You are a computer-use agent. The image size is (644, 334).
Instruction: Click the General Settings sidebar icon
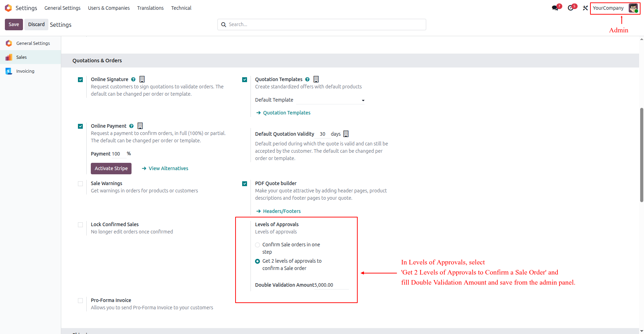tap(9, 43)
